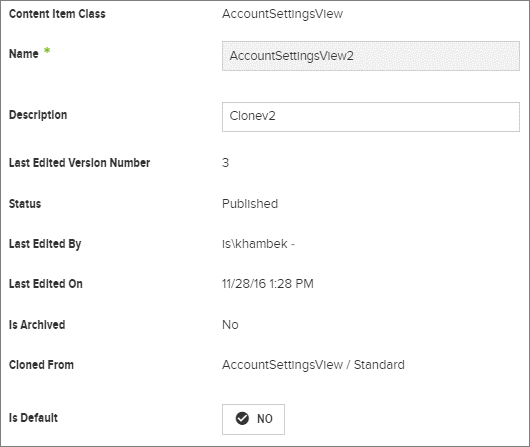The height and width of the screenshot is (447, 530).
Task: Click the Status label
Action: pyautogui.click(x=25, y=204)
